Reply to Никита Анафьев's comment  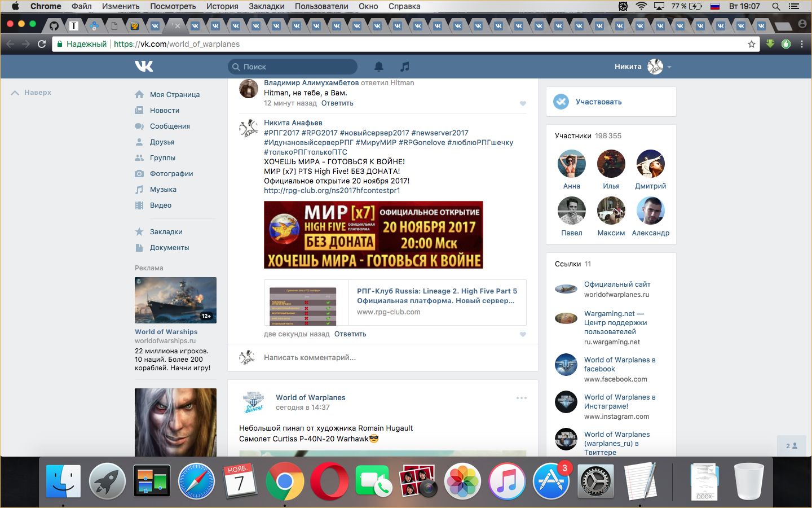click(350, 334)
